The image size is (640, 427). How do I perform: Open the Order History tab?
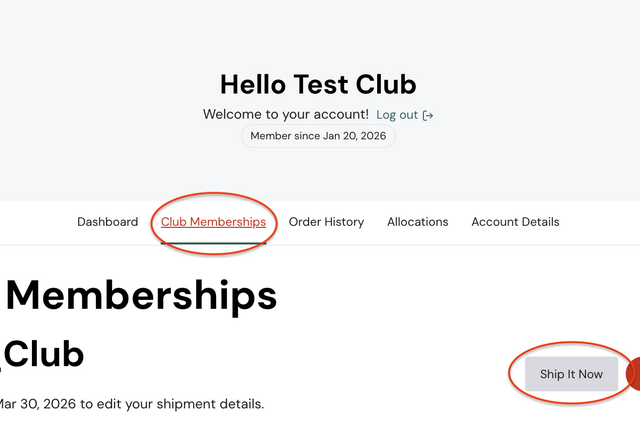tap(326, 222)
